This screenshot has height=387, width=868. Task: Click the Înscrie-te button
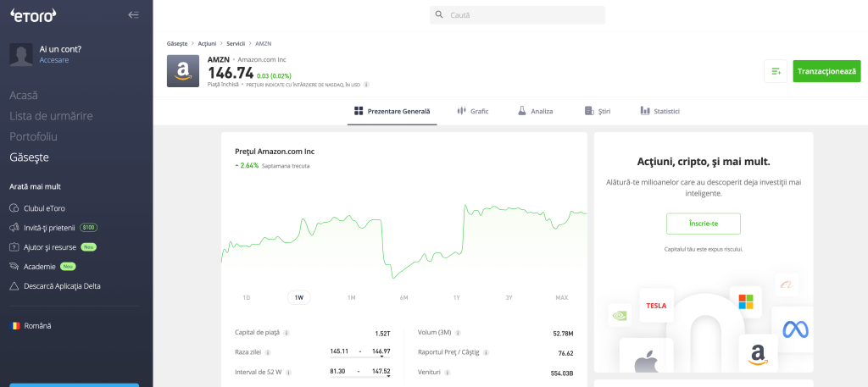(703, 224)
